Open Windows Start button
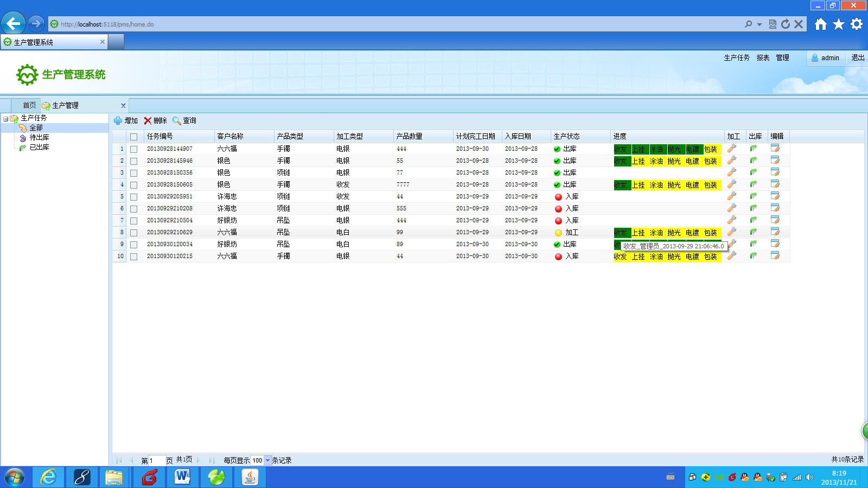Viewport: 868px width, 488px height. (15, 477)
